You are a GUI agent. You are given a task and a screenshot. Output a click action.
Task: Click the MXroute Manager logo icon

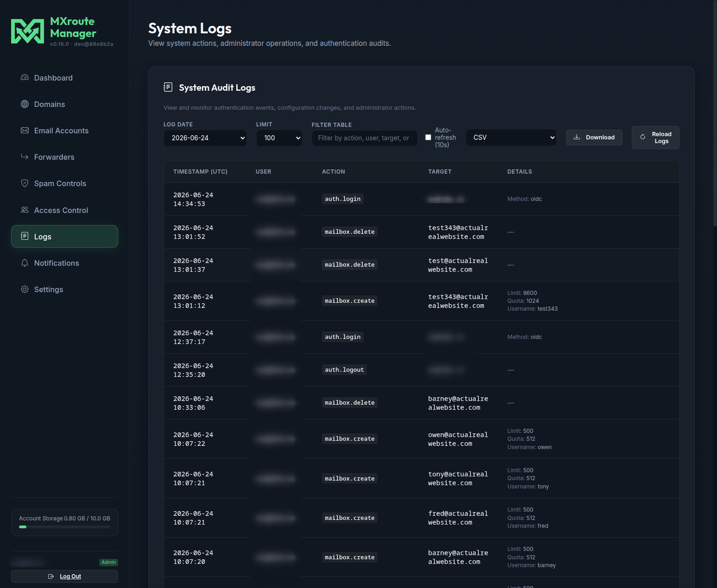27,31
